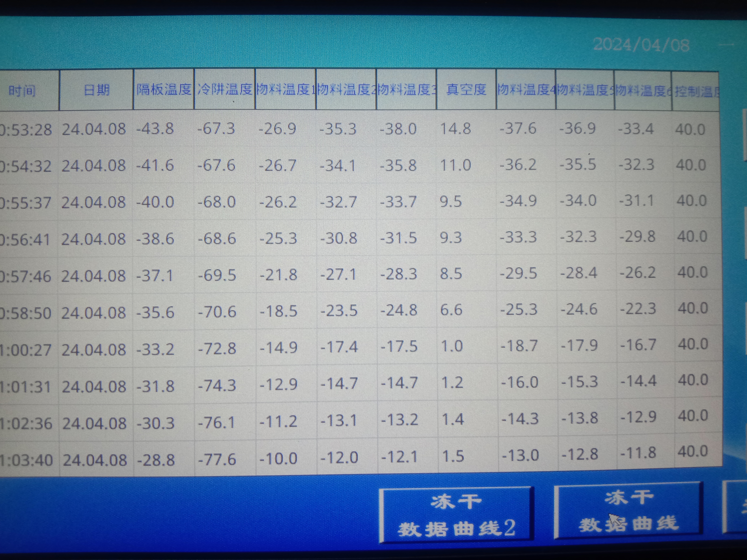Select the 隔板温度 column header

point(164,89)
